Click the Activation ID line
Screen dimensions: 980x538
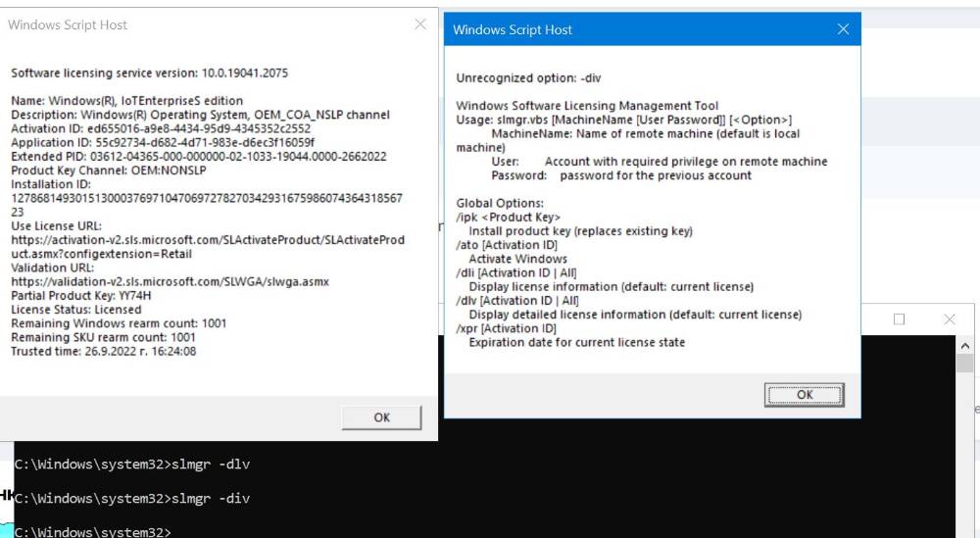[161, 128]
